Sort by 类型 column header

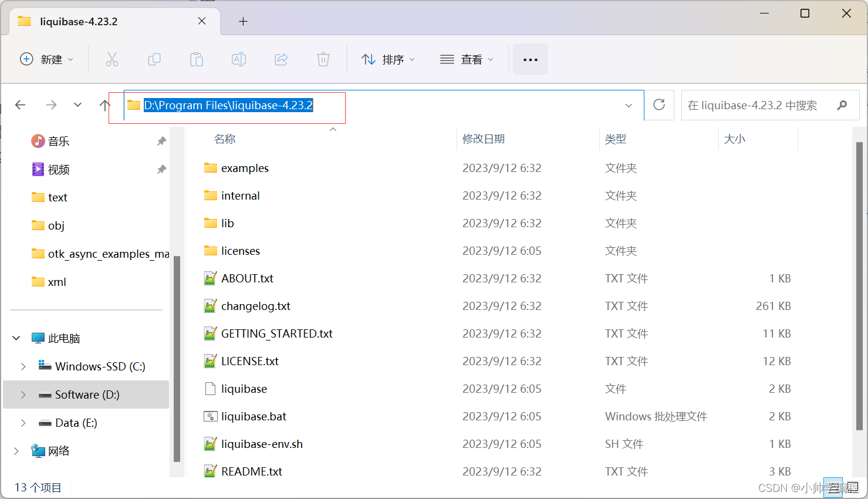[x=616, y=139]
